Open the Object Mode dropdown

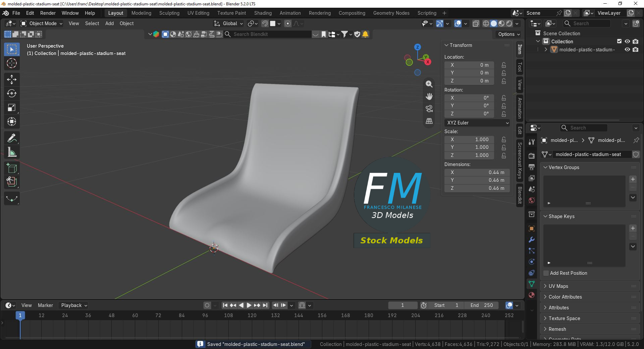[42, 23]
